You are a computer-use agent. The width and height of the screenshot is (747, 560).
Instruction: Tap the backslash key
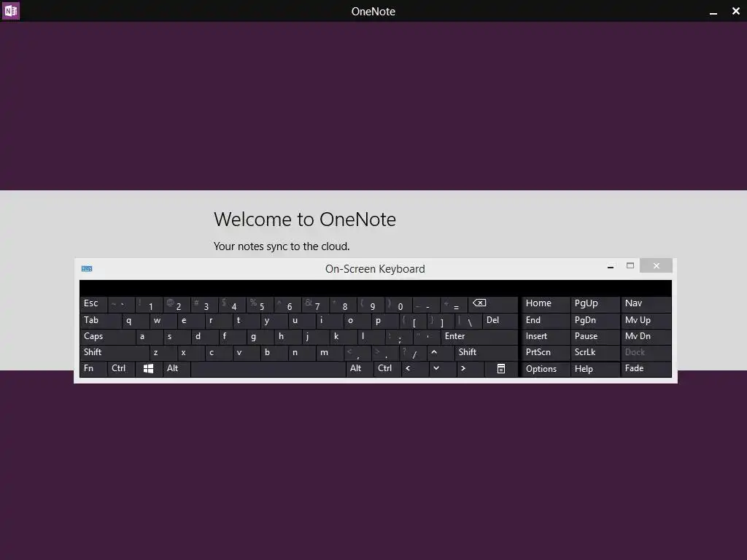[x=468, y=321]
